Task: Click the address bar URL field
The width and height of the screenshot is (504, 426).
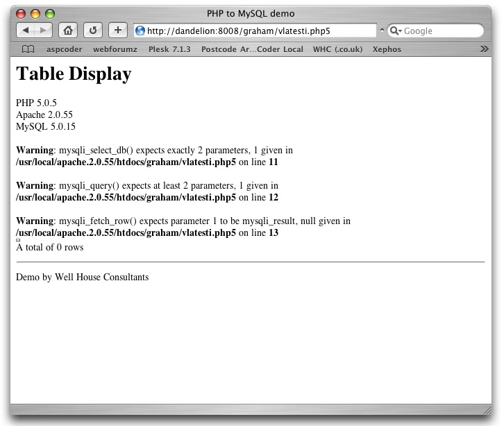Action: 257,31
